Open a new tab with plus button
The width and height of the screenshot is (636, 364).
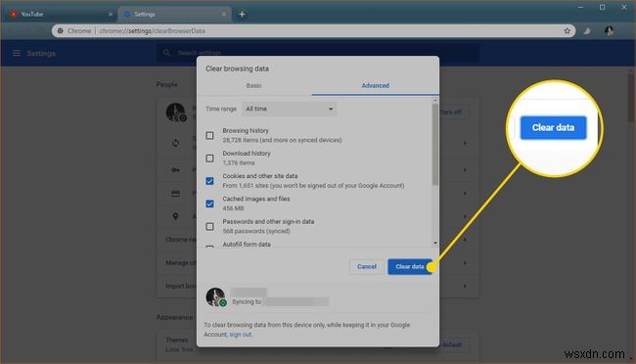click(x=242, y=15)
